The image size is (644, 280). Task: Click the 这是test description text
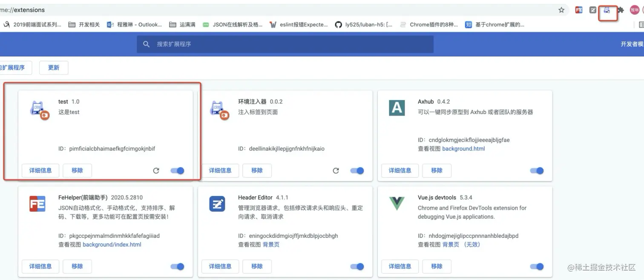click(x=69, y=112)
